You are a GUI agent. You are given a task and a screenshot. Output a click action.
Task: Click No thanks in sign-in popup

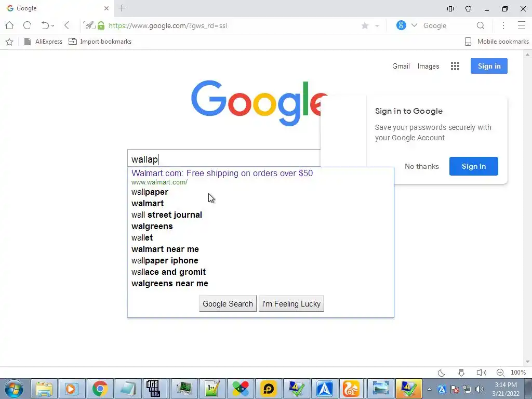[x=422, y=166]
